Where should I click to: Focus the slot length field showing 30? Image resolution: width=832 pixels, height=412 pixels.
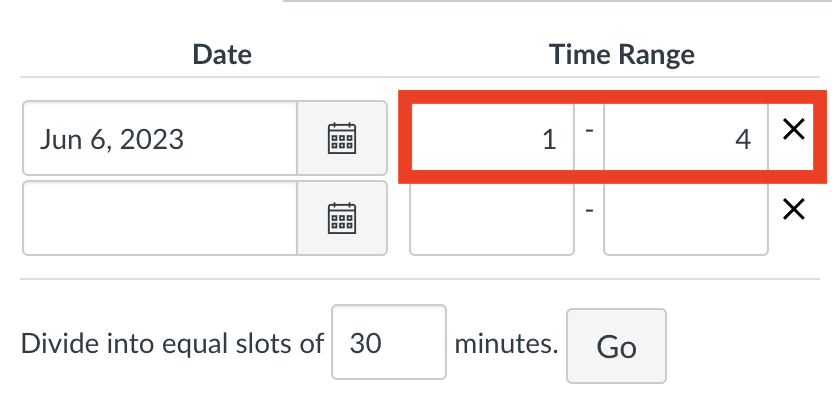point(389,342)
